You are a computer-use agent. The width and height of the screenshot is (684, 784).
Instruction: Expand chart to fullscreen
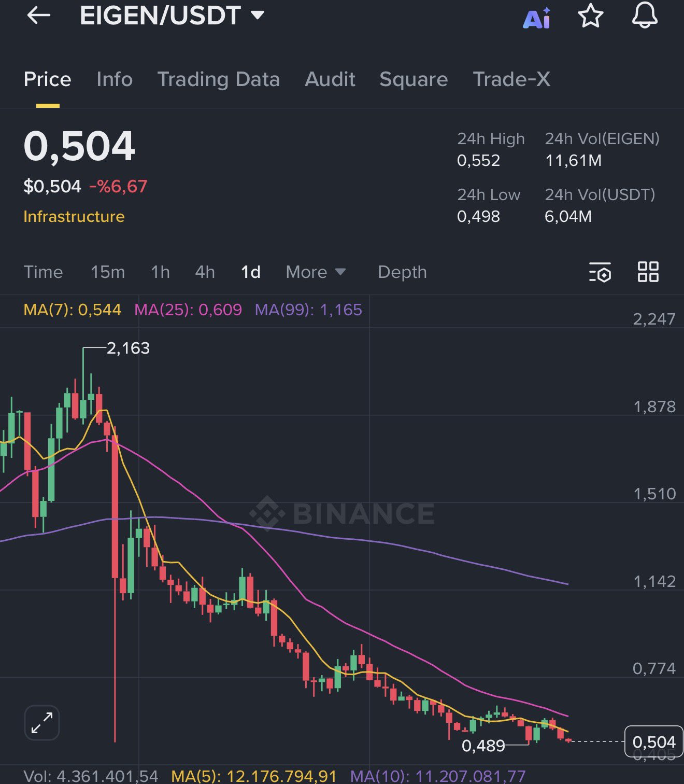[42, 722]
